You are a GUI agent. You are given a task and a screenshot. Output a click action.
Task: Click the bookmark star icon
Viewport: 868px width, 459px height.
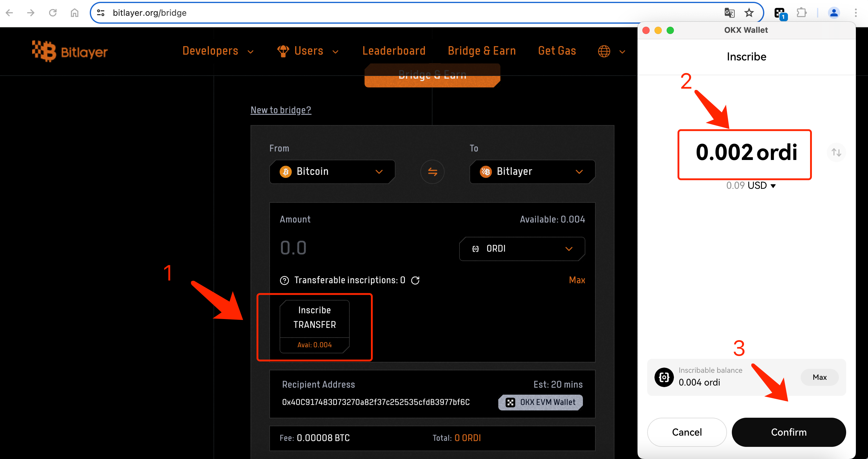[x=749, y=13]
